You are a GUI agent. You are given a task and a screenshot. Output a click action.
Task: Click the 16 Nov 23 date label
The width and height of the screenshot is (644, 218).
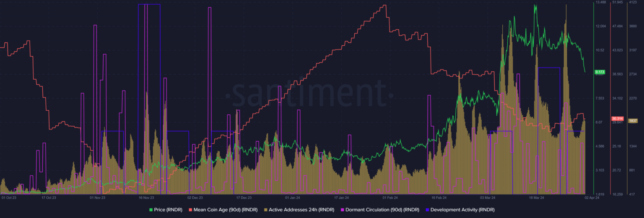[146, 197]
